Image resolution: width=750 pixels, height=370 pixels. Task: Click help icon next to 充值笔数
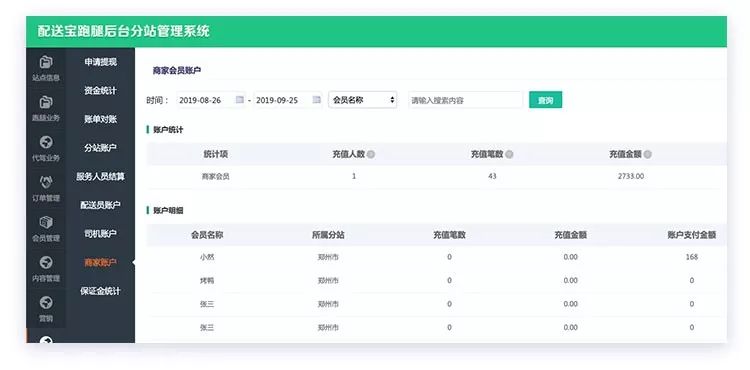[x=509, y=154]
